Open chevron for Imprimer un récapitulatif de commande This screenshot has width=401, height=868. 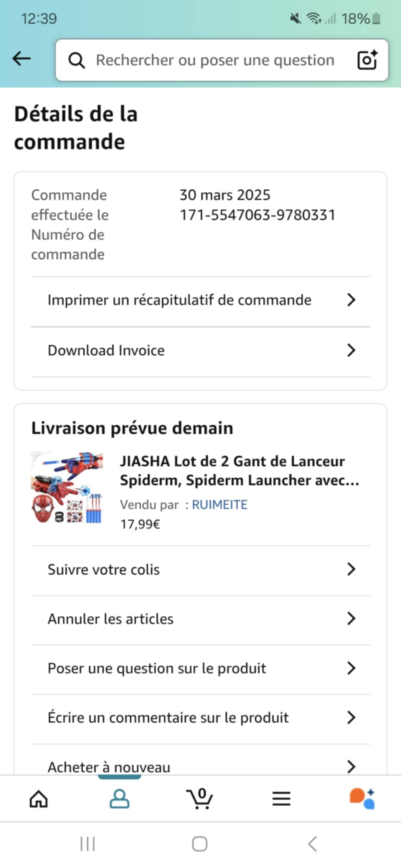[351, 300]
